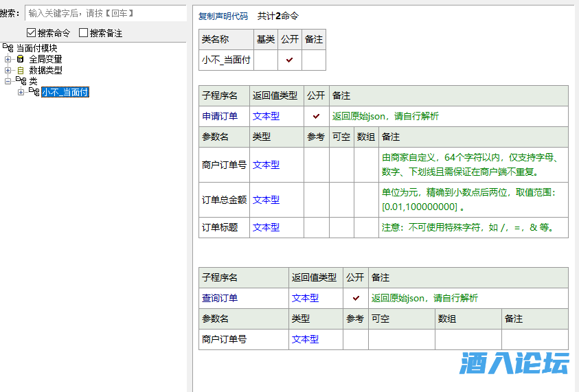Screen dimensions: 579x392
Task: Click the 数据类型 list icon
Action: (21, 70)
